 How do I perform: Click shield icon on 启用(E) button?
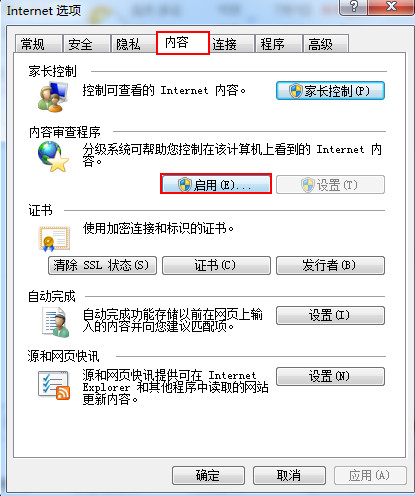[184, 184]
